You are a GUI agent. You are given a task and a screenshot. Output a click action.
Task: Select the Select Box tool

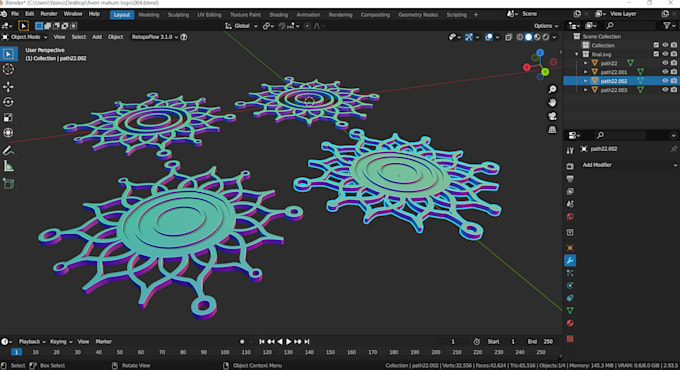(x=8, y=54)
